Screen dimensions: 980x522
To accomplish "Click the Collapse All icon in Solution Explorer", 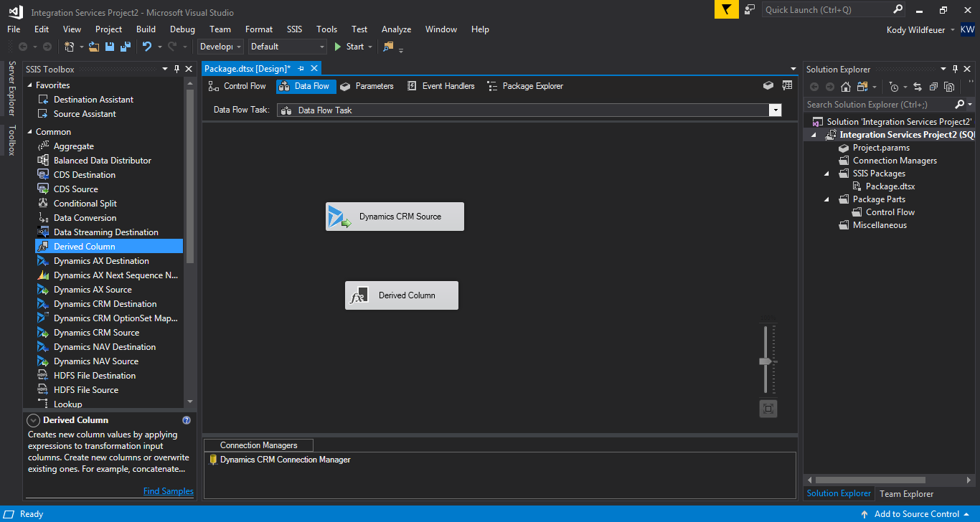I will tap(933, 87).
